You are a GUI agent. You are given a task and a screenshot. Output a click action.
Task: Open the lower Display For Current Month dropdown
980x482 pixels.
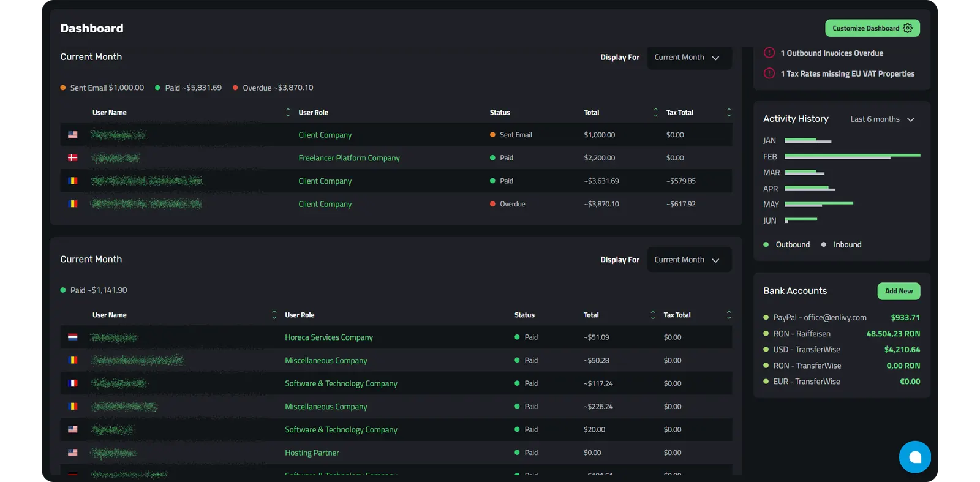pos(689,260)
